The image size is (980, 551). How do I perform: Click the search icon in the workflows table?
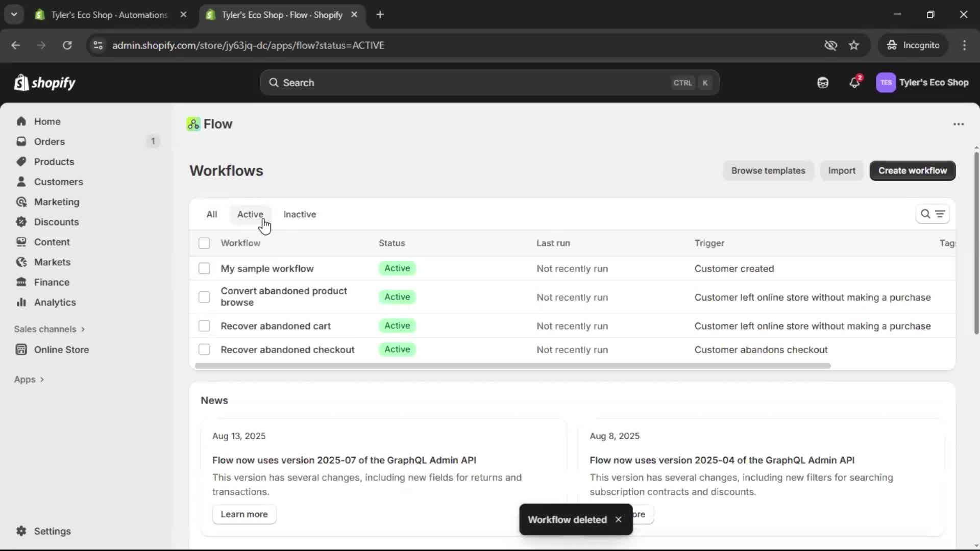pyautogui.click(x=925, y=214)
